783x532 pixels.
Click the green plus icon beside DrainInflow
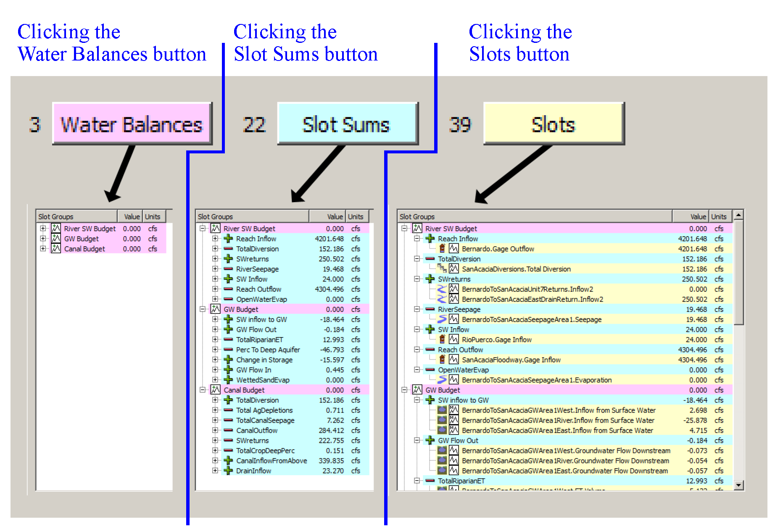tap(228, 471)
